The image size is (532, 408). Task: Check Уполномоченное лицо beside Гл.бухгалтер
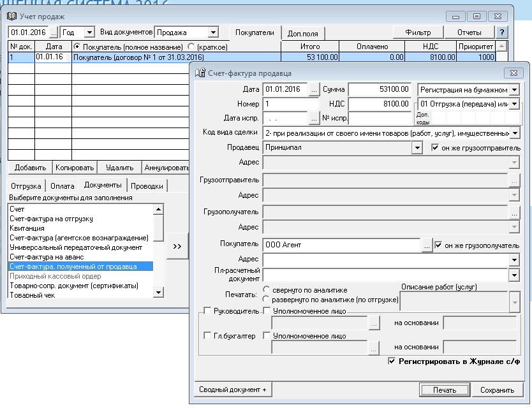tap(267, 335)
